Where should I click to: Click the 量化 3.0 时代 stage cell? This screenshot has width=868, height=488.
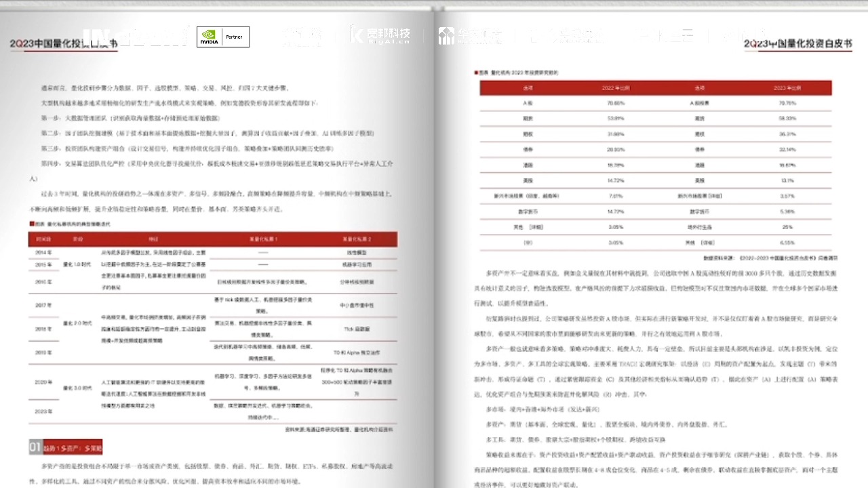(77, 389)
